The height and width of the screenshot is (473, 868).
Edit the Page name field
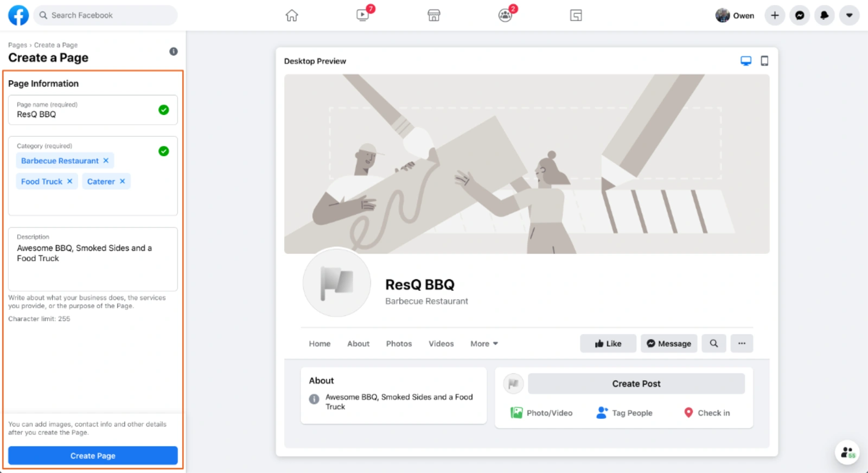coord(93,110)
